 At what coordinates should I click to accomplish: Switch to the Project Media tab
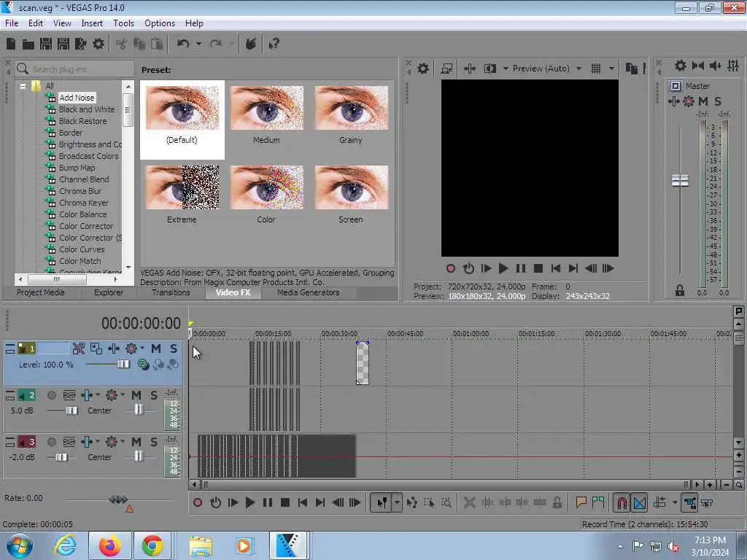41,292
